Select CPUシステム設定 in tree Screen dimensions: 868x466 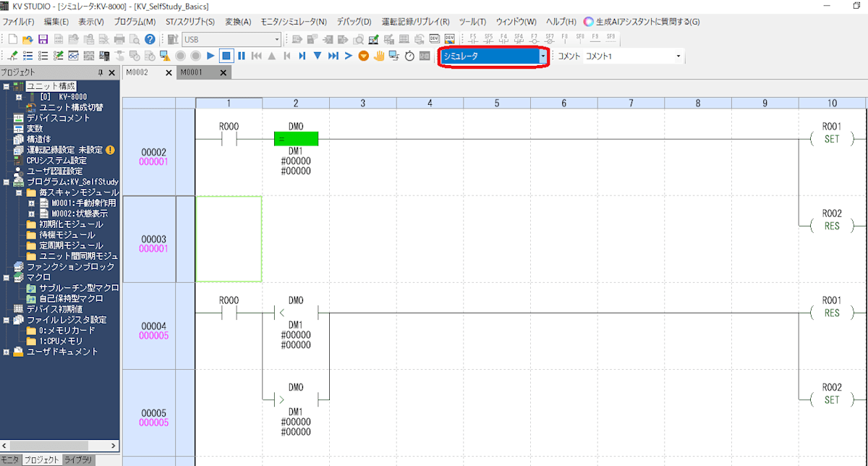(56, 161)
